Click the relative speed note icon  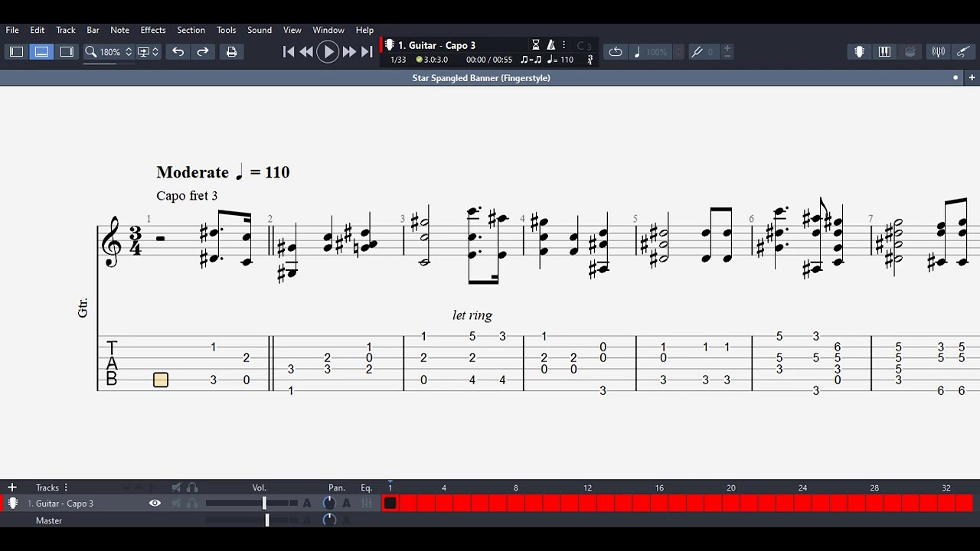coord(637,51)
